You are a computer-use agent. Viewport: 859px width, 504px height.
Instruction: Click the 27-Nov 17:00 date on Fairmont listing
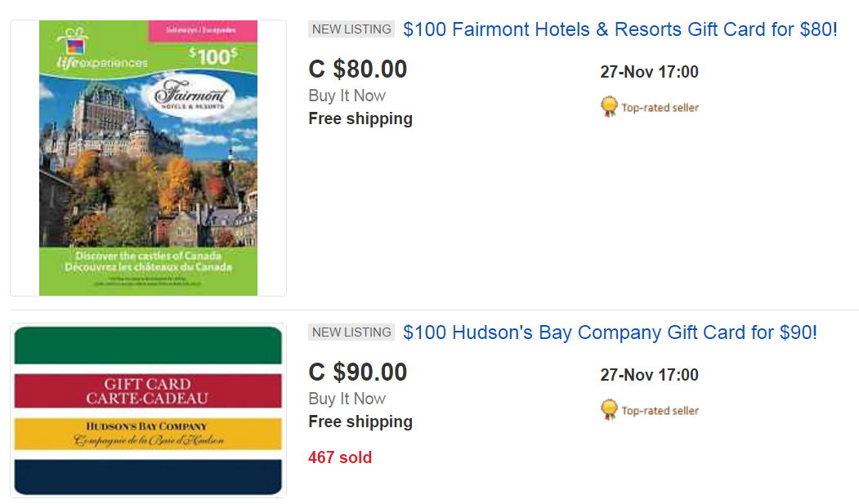[x=650, y=72]
